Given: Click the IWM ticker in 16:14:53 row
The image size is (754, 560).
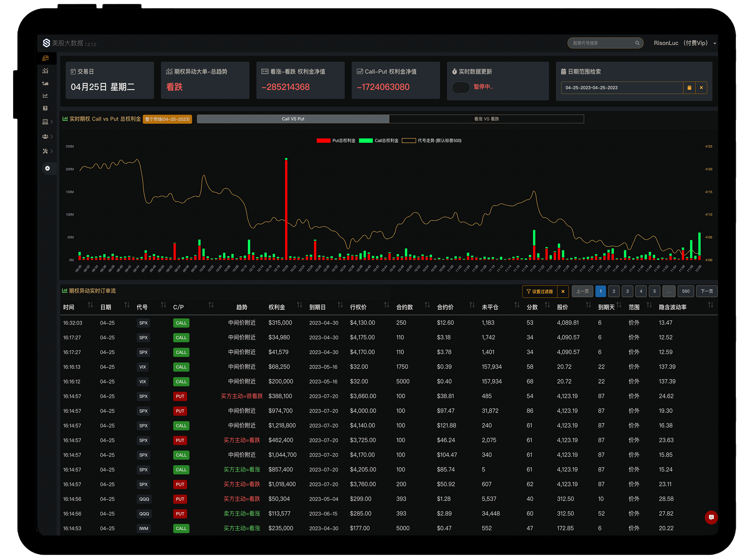Looking at the screenshot, I should click(x=144, y=529).
